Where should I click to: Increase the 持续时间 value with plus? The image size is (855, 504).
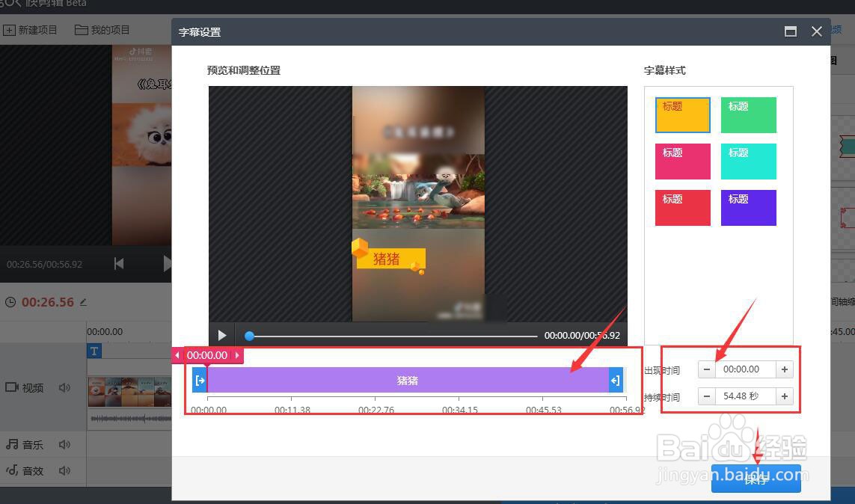[x=785, y=396]
